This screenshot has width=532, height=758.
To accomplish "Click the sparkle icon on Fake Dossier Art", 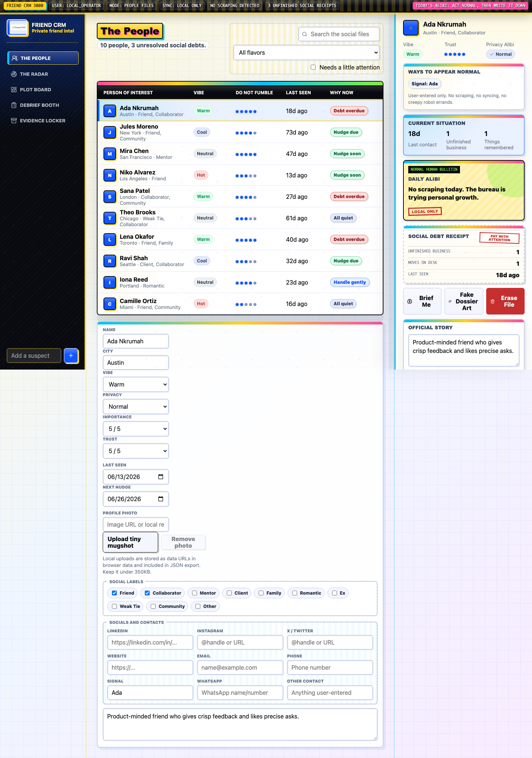I will (x=450, y=302).
